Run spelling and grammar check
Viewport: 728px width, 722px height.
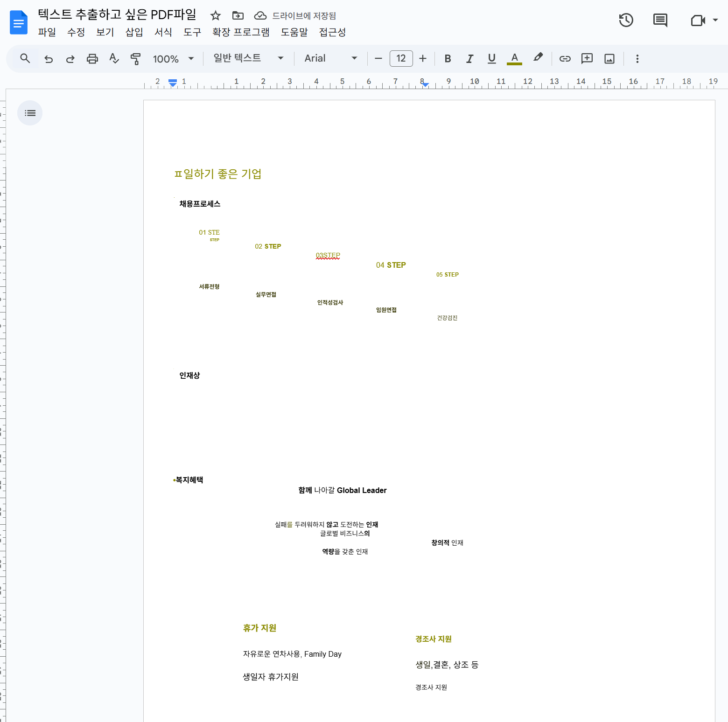(x=114, y=59)
